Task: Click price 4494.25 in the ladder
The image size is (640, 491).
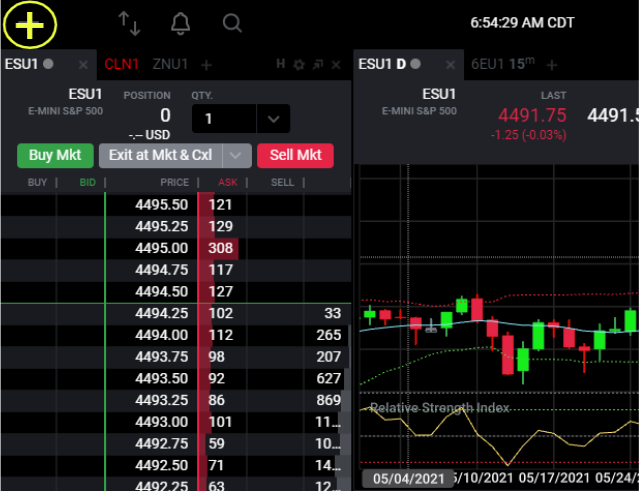Action: click(162, 313)
